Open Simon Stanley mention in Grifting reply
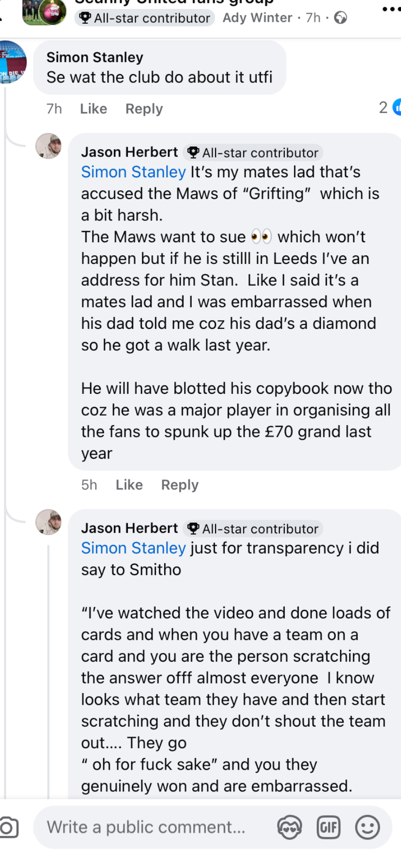401x868 pixels. click(x=133, y=172)
